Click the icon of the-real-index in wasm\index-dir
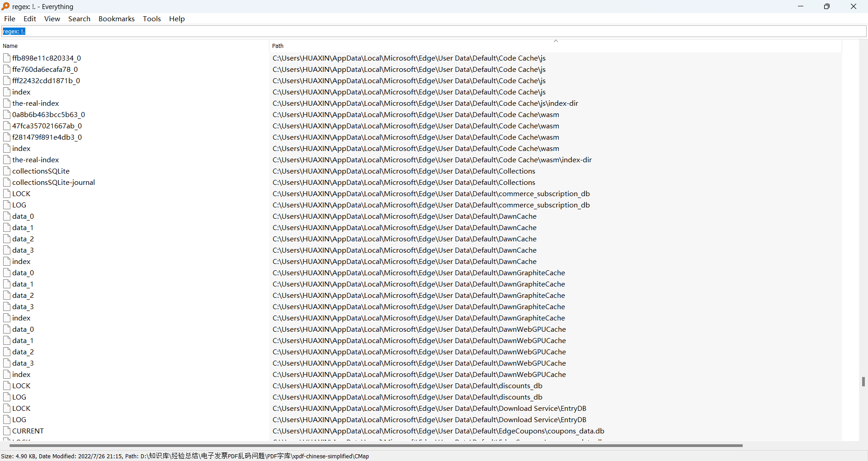868x461 pixels. [x=7, y=160]
